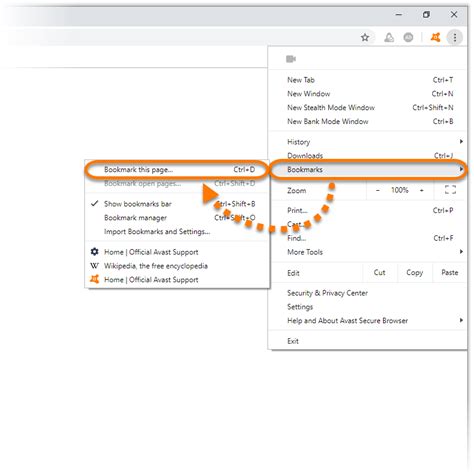The height and width of the screenshot is (476, 474).
Task: Expand the More Tools submenu
Action: [x=367, y=252]
